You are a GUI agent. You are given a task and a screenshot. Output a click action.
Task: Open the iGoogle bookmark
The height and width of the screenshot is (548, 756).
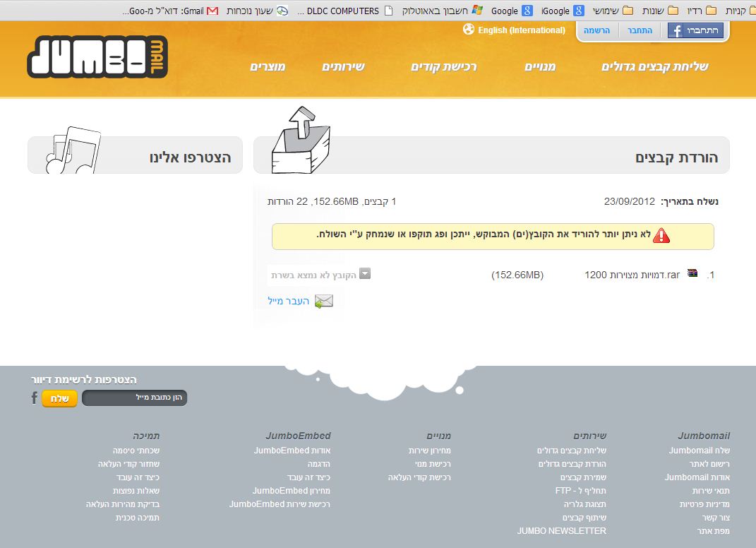click(x=562, y=11)
